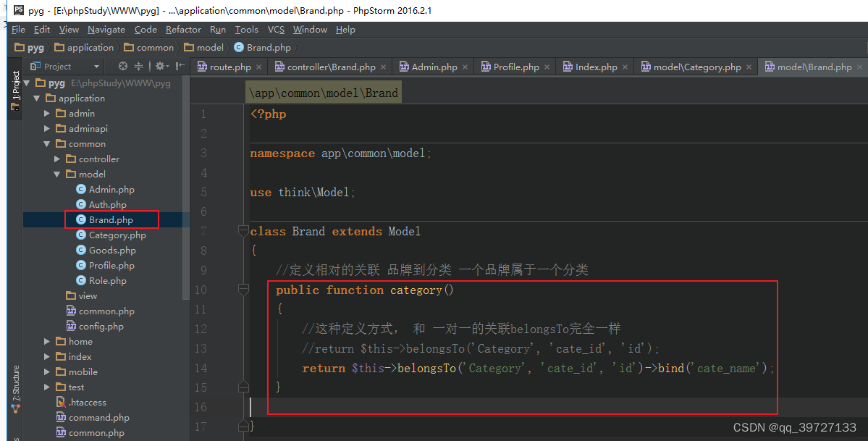Expand the home folder in project tree

click(46, 341)
